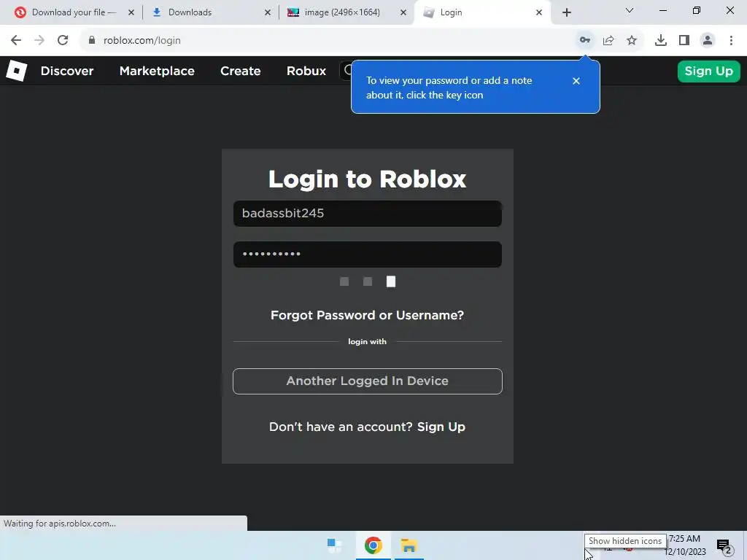Viewport: 747px width, 560px height.
Task: Open the Marketplace nav item
Action: (157, 71)
